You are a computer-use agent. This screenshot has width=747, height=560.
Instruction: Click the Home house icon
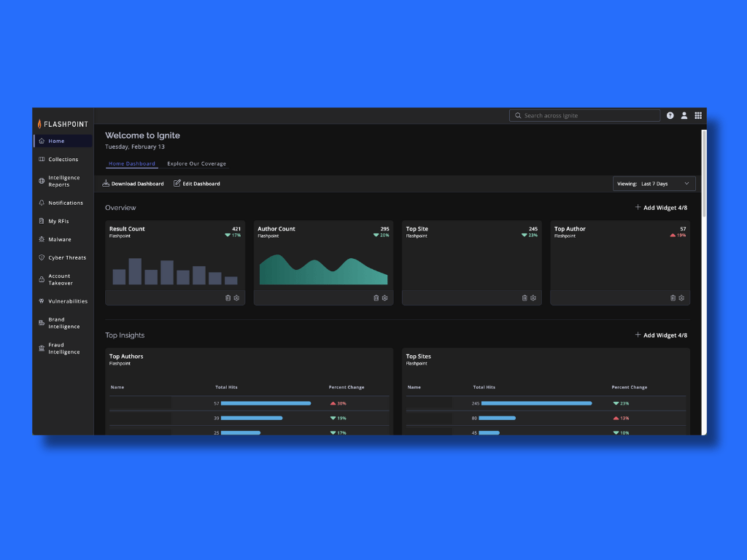tap(42, 141)
